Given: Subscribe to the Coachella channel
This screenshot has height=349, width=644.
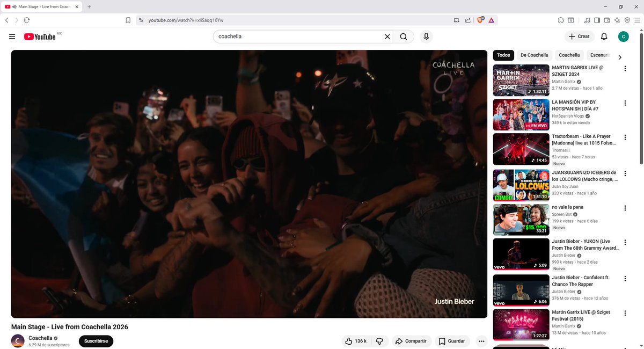Looking at the screenshot, I should (96, 341).
